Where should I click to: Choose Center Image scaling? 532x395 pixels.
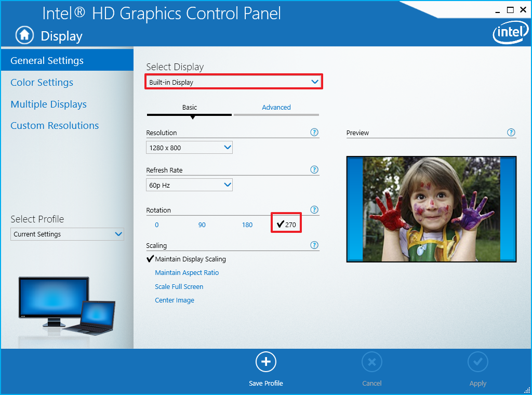click(x=175, y=300)
